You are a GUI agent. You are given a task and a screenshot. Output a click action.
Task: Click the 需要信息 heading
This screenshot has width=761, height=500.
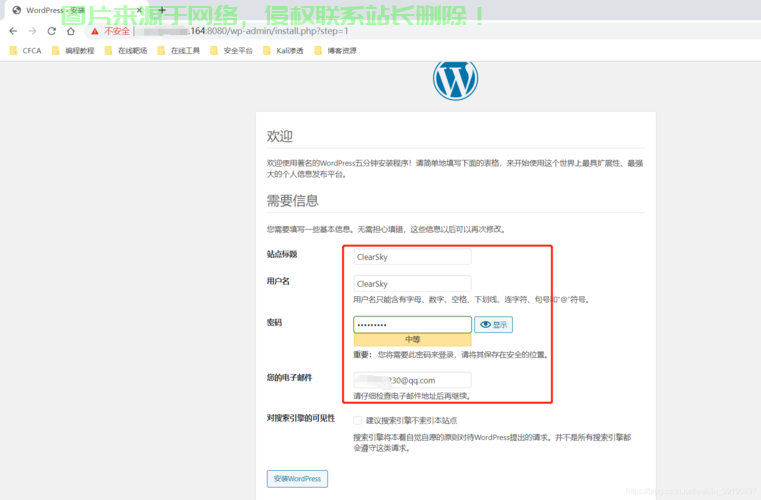coord(293,200)
